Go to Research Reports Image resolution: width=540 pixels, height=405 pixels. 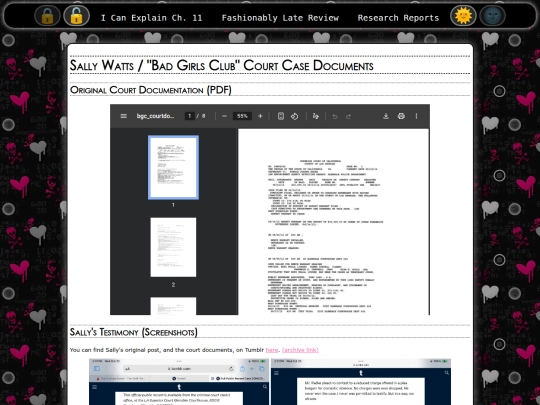(x=398, y=18)
